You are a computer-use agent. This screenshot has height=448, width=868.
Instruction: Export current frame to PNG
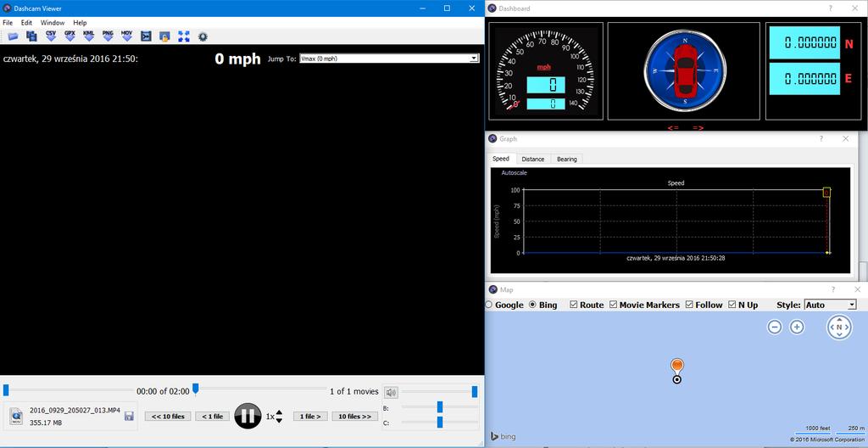pyautogui.click(x=108, y=36)
